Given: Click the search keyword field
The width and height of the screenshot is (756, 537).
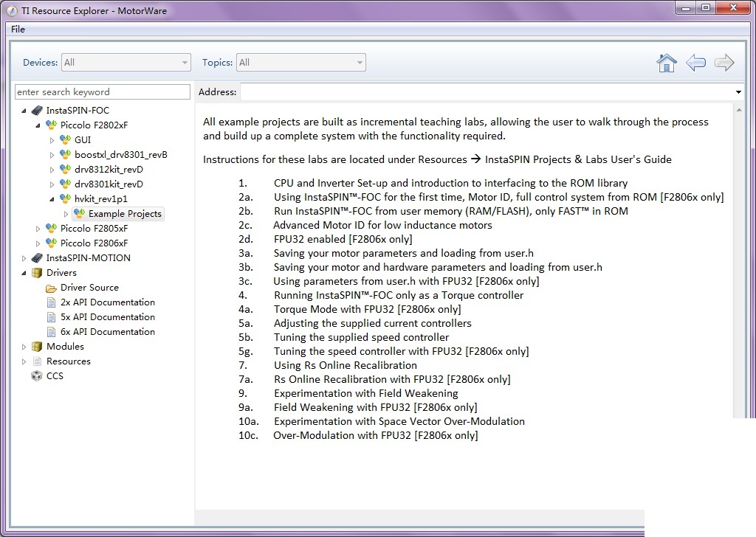Looking at the screenshot, I should (102, 92).
